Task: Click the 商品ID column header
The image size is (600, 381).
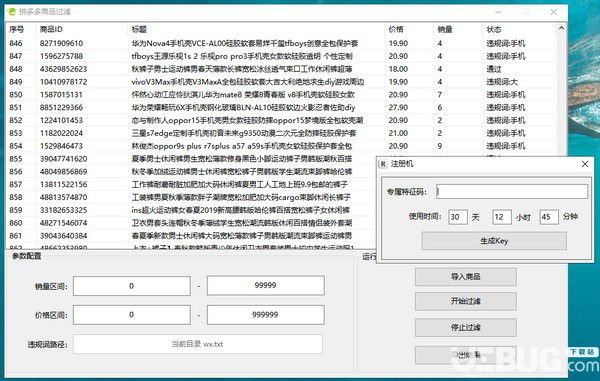Action: tap(51, 29)
